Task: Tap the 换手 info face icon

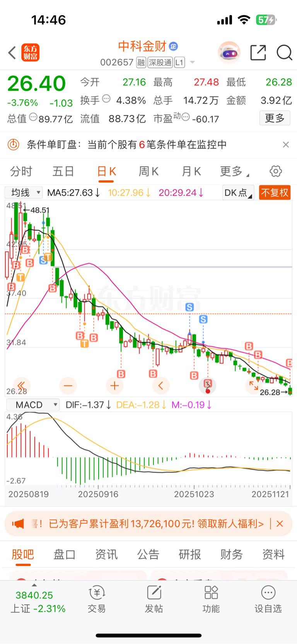Action: pos(106,99)
